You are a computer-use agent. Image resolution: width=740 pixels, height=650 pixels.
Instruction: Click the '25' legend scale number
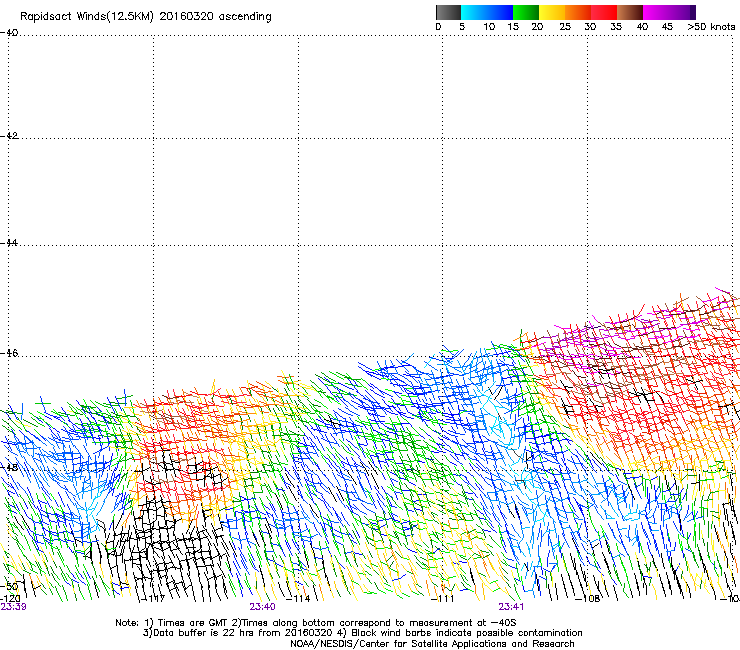pyautogui.click(x=565, y=27)
